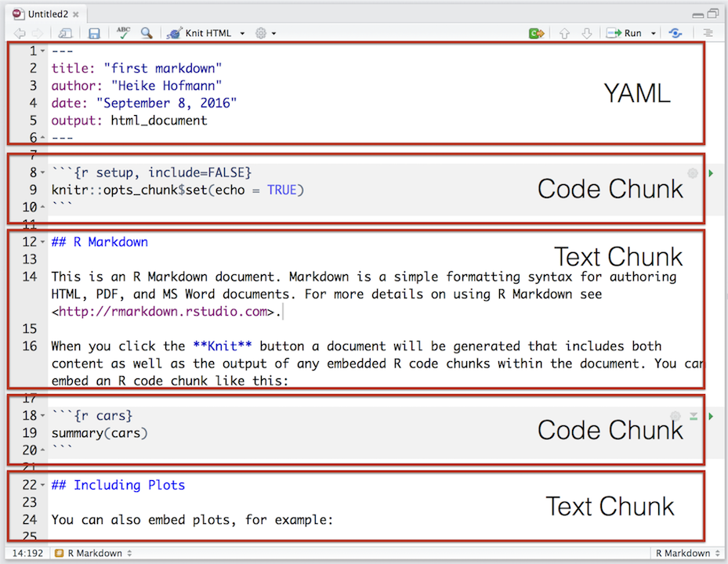The image size is (728, 564).
Task: Change file type via right status bar menu
Action: [687, 553]
